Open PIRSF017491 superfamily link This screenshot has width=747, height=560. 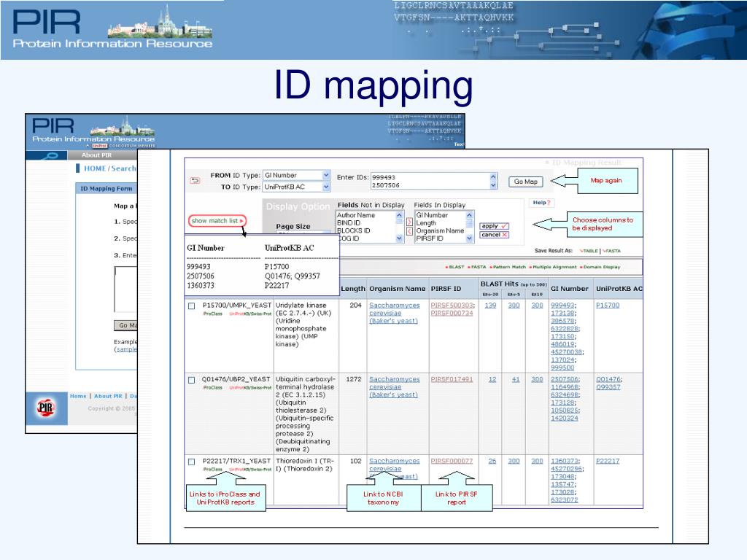coord(452,379)
